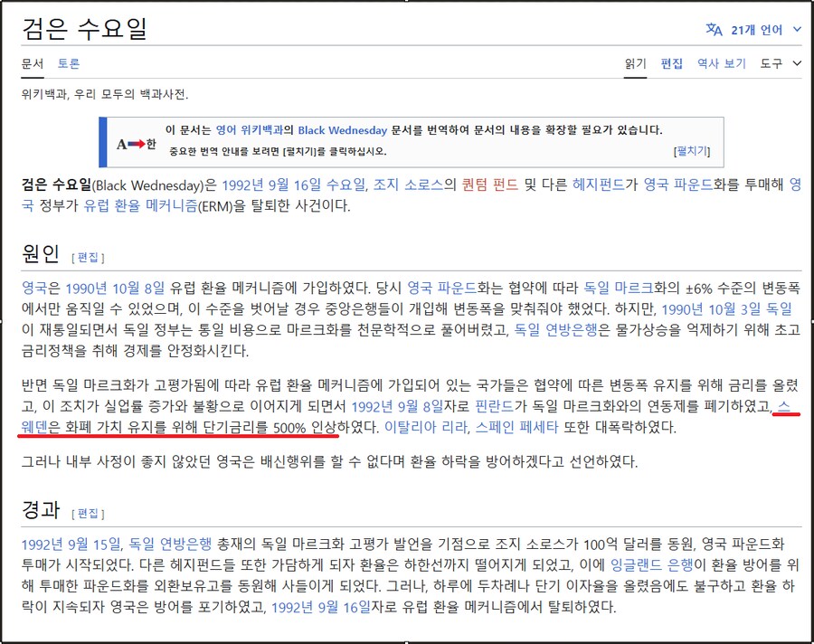Click [편집] next to the 원인 heading
814x644 pixels.
tap(87, 257)
